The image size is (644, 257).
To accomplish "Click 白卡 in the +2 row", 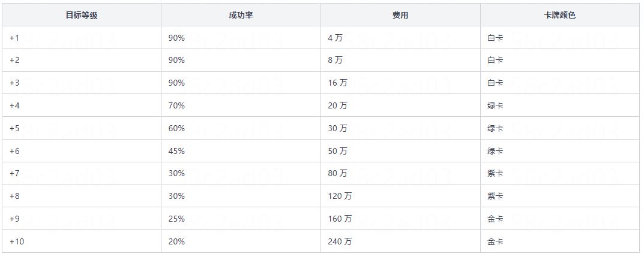I will point(495,60).
